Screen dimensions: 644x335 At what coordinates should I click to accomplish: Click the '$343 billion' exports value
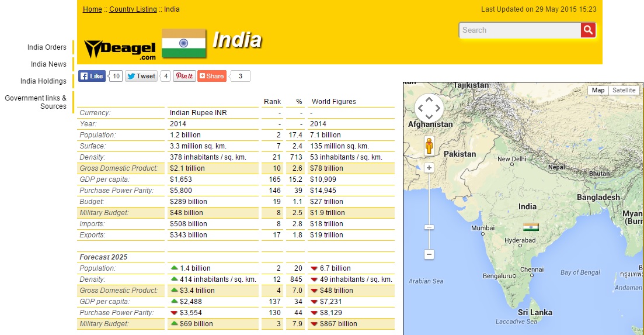tap(189, 234)
